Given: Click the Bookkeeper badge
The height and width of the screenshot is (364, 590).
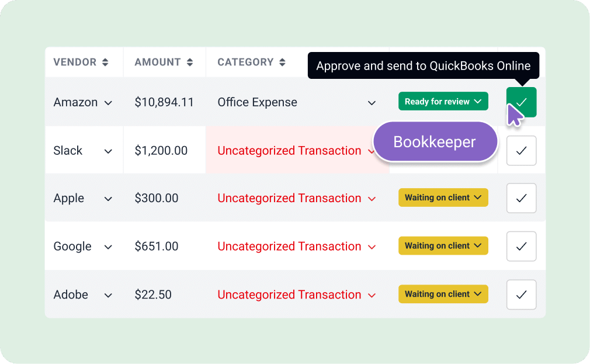Looking at the screenshot, I should point(435,141).
